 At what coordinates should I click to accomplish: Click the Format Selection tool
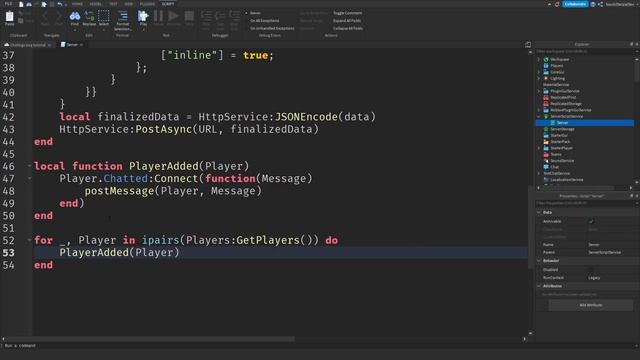(122, 16)
